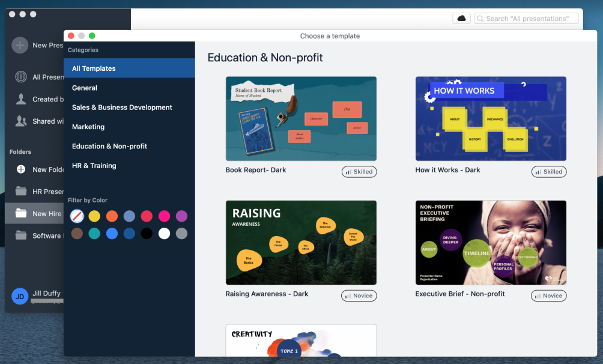Click the All Presentations circle icon
The image size is (603, 364).
21,77
